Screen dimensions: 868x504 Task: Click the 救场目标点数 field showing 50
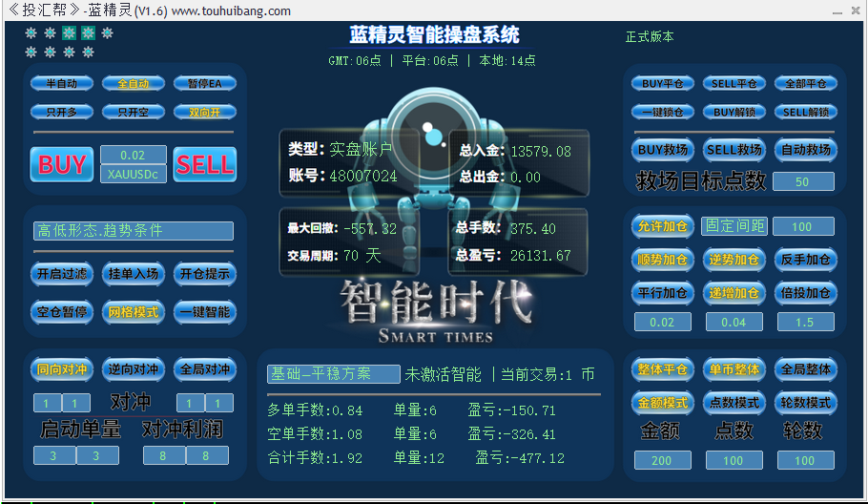pyautogui.click(x=803, y=181)
